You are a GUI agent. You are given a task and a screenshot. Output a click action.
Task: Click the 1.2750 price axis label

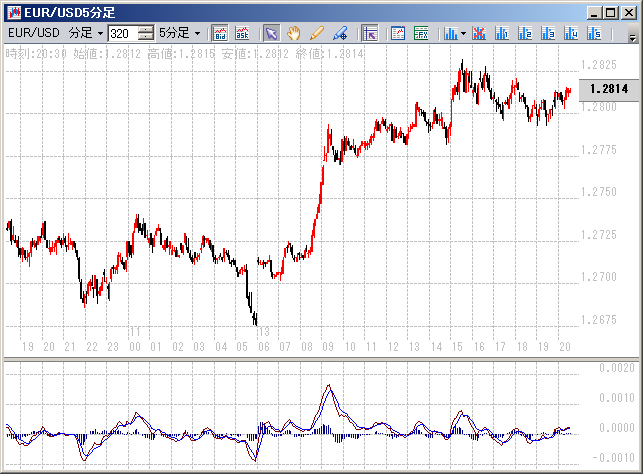pyautogui.click(x=599, y=192)
